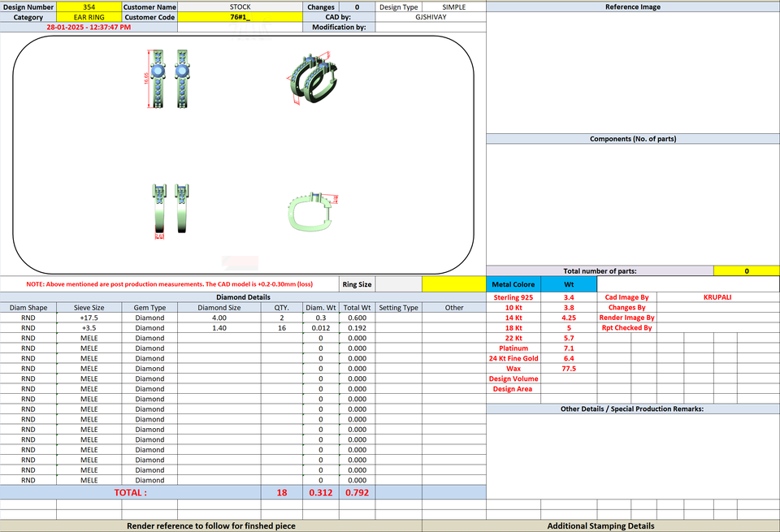Click the Render reference to follow footer
780x532 pixels.
coord(211,526)
